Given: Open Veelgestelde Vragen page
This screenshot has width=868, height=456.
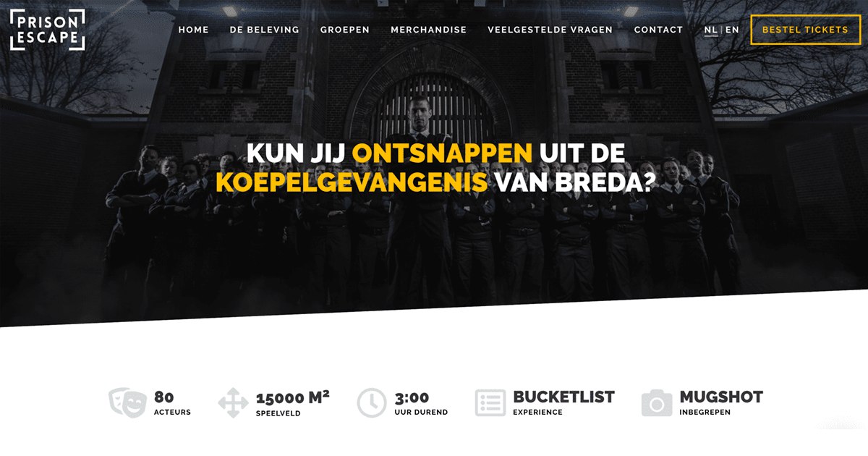Looking at the screenshot, I should tap(550, 30).
